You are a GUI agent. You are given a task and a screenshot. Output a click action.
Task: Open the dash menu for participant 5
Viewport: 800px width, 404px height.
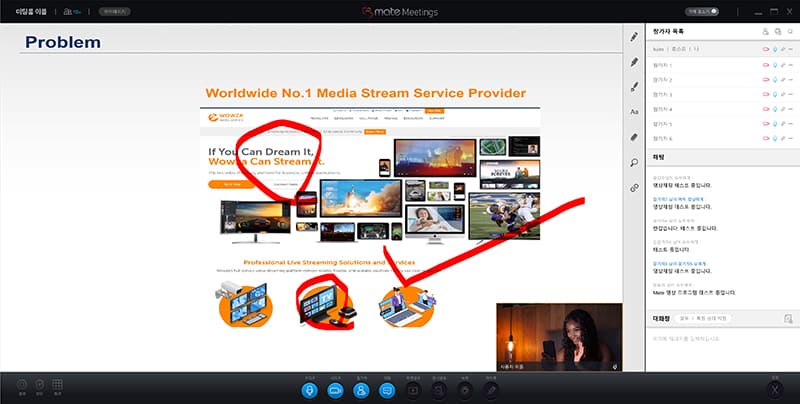click(x=791, y=124)
